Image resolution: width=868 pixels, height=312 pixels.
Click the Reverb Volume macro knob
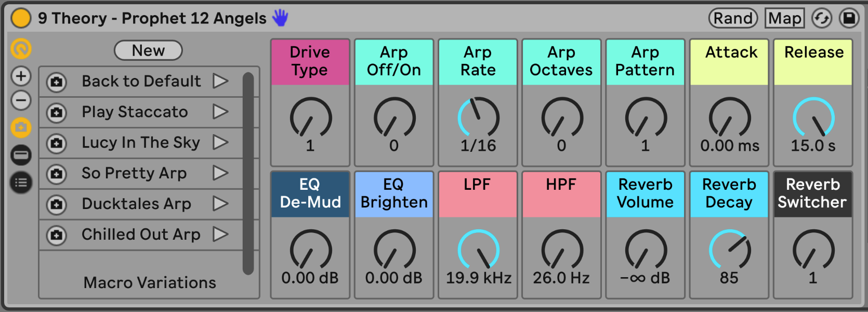(x=646, y=250)
